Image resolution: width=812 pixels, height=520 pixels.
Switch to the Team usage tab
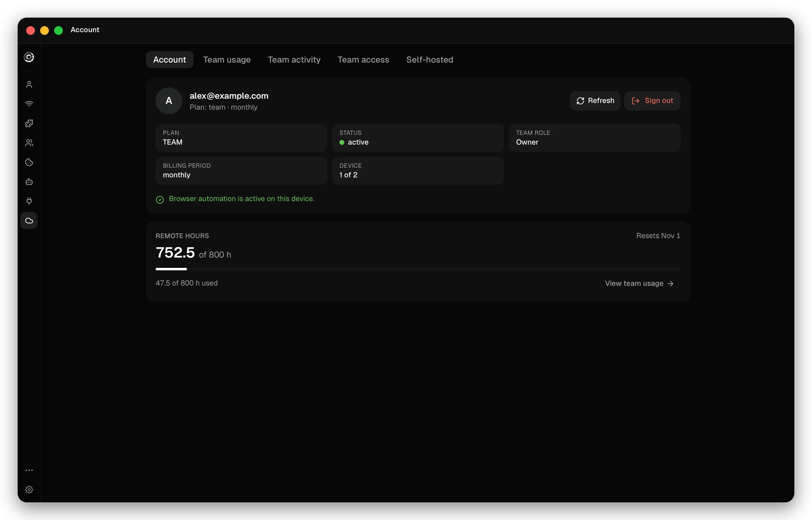tap(227, 60)
